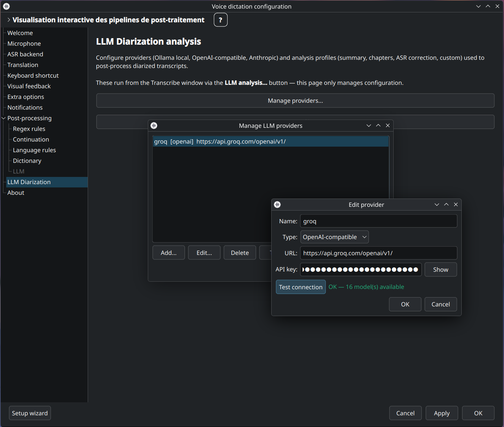Minimize the Manage LLM providers window
The width and height of the screenshot is (504, 427).
click(369, 125)
